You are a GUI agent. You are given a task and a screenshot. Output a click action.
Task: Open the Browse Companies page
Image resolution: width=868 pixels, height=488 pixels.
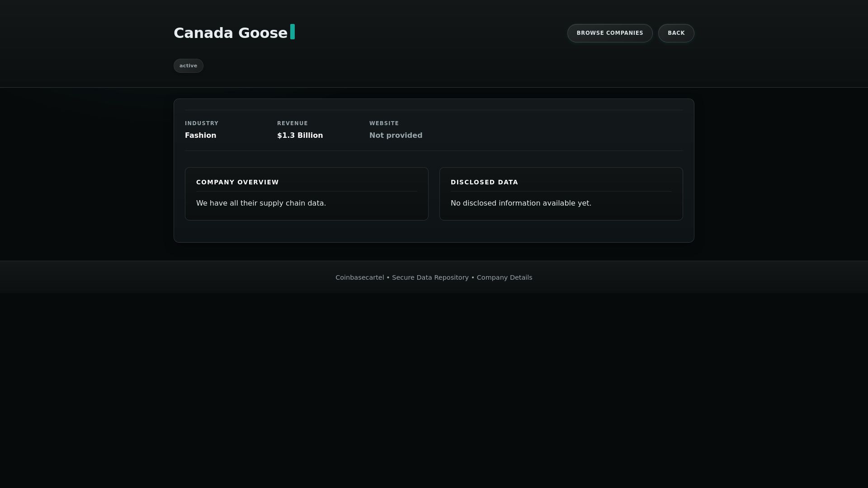point(610,33)
